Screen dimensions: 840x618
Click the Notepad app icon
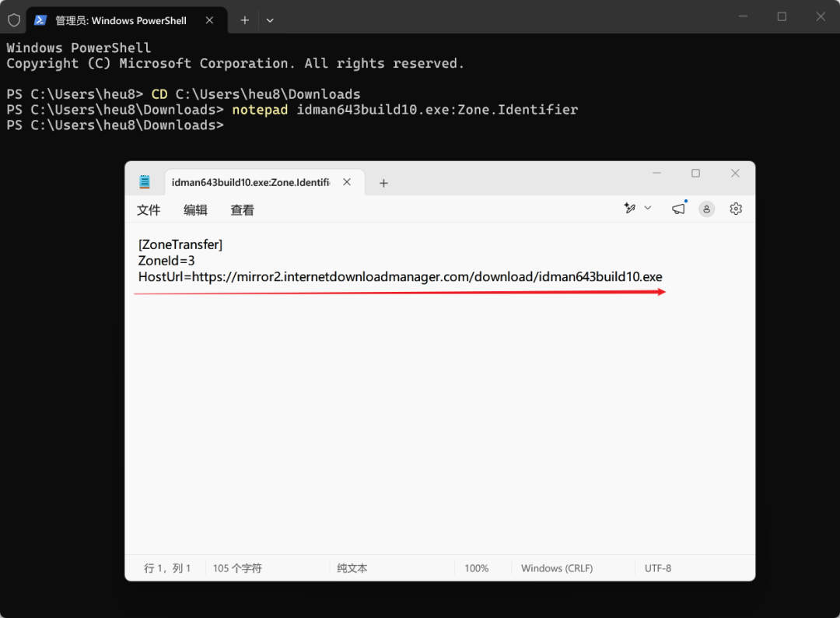145,182
